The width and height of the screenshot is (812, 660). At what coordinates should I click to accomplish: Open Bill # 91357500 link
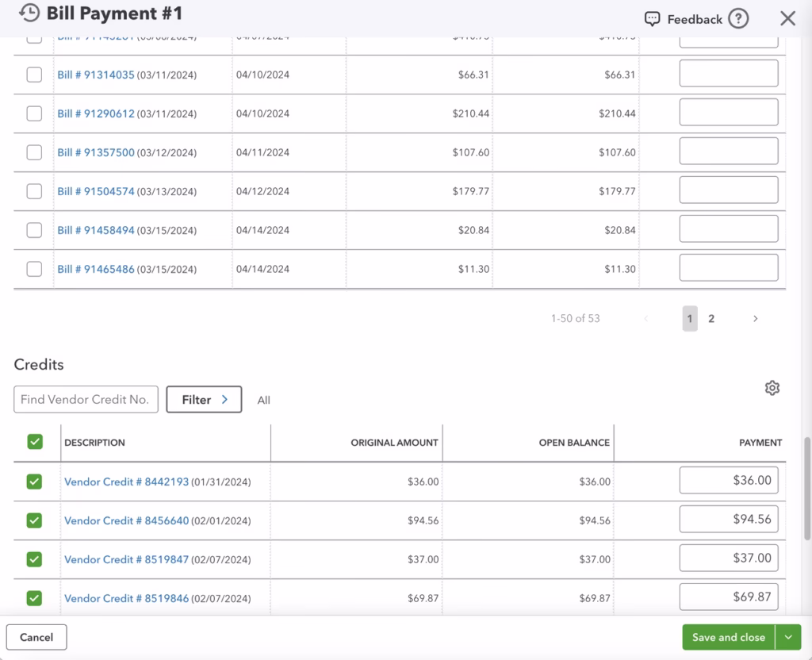point(96,152)
